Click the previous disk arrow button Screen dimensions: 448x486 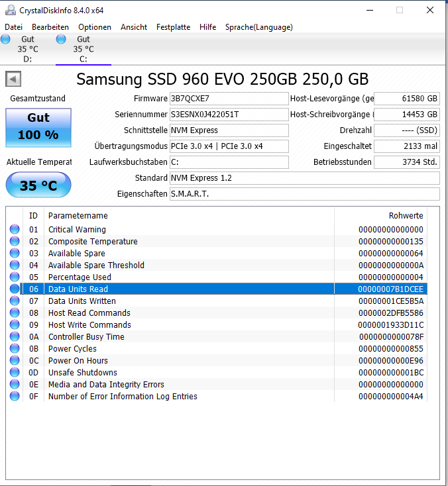(x=13, y=79)
